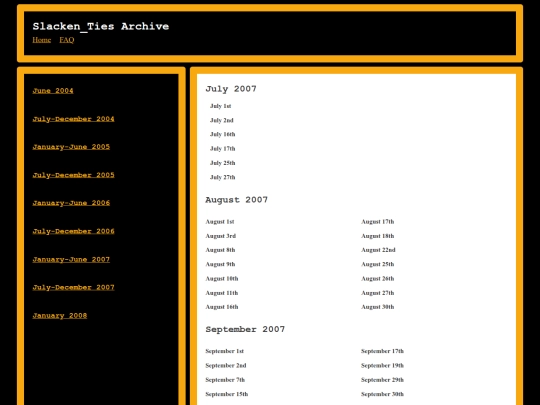Open the August 27th entry
This screenshot has height=405, width=540.
click(377, 293)
